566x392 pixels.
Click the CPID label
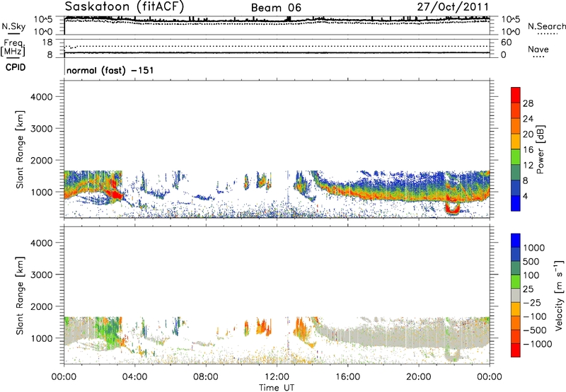[x=16, y=67]
